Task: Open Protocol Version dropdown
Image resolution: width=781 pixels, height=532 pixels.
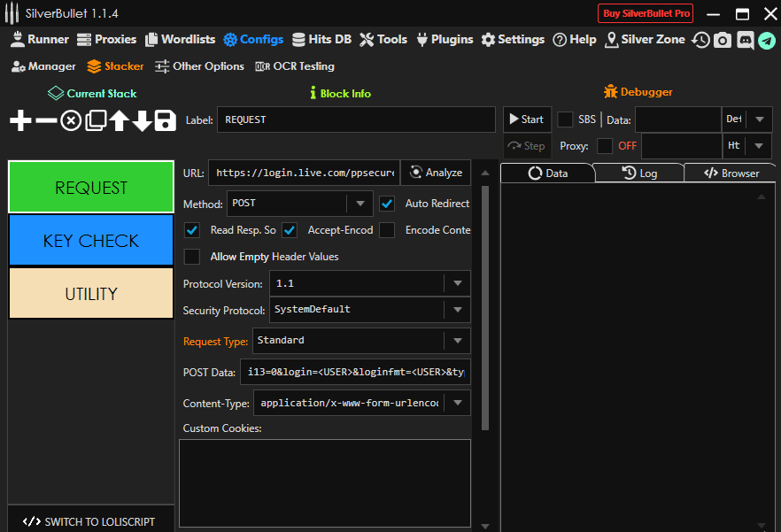Action: click(458, 283)
